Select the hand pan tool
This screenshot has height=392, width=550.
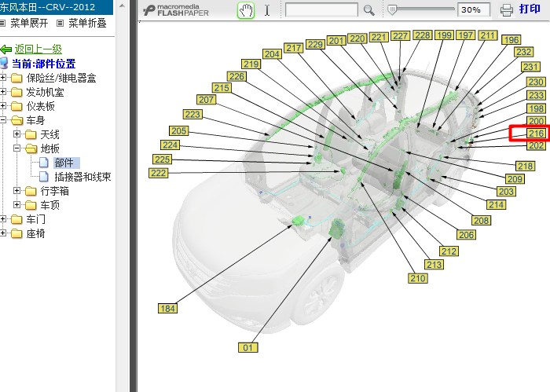coord(246,10)
